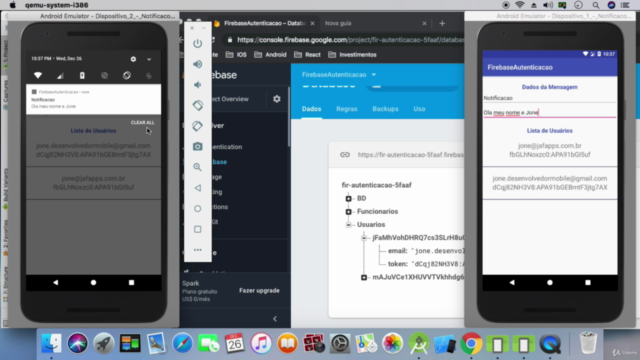Click the emulator zoom magnifier icon
640x360 pixels.
[x=198, y=167]
